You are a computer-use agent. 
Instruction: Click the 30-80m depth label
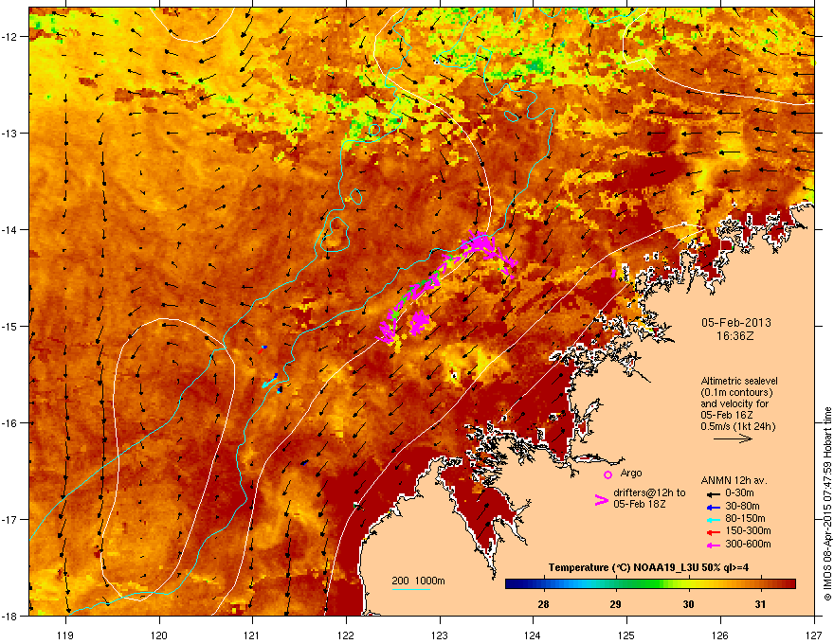point(742,506)
